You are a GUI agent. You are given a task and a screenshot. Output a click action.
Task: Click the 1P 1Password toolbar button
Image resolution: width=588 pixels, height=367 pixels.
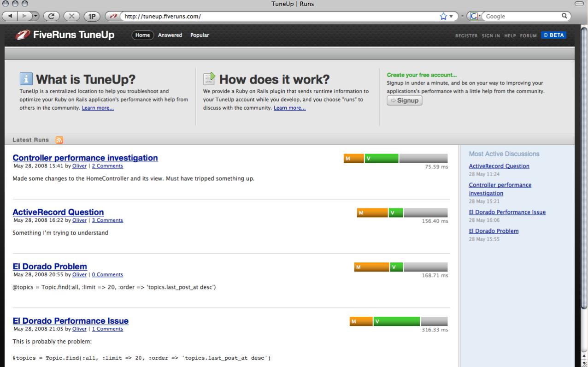pos(92,16)
